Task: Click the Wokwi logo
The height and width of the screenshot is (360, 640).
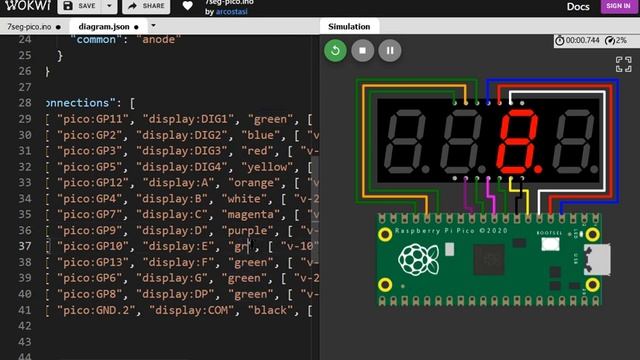Action: coord(28,5)
